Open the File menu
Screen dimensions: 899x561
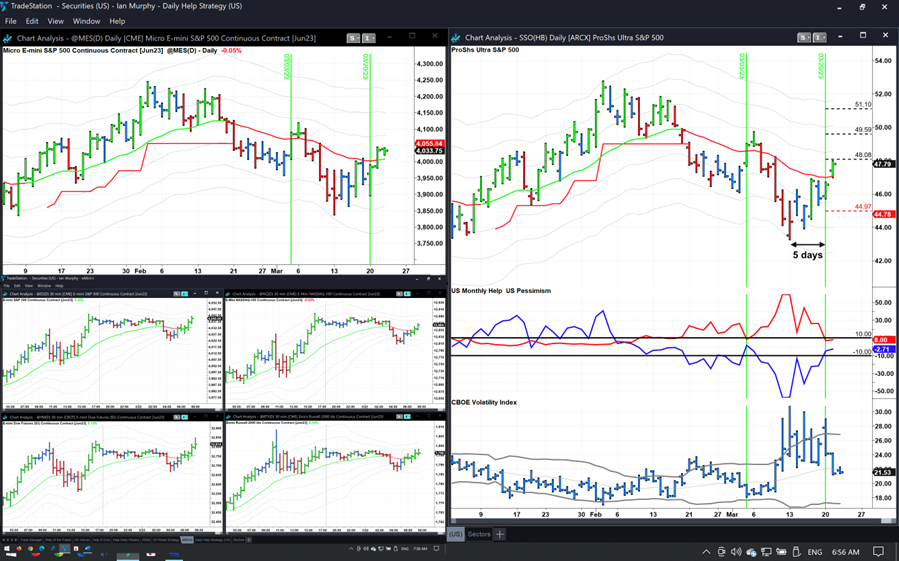pos(10,21)
